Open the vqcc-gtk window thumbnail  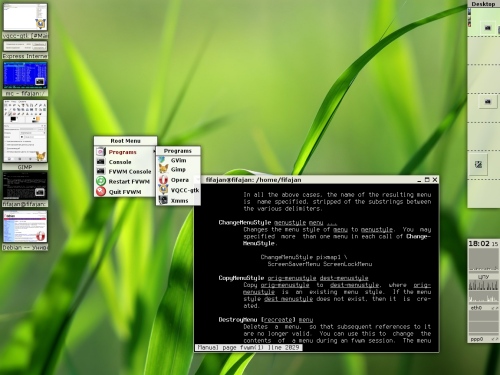click(x=25, y=17)
